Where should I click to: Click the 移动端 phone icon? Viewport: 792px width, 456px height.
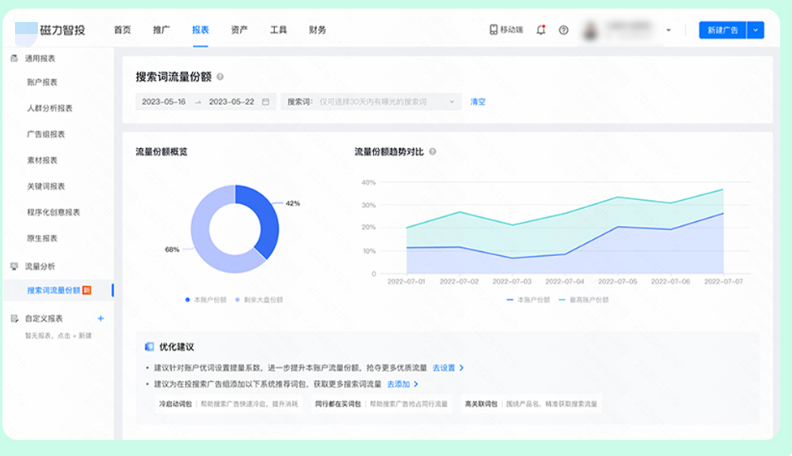tap(493, 30)
